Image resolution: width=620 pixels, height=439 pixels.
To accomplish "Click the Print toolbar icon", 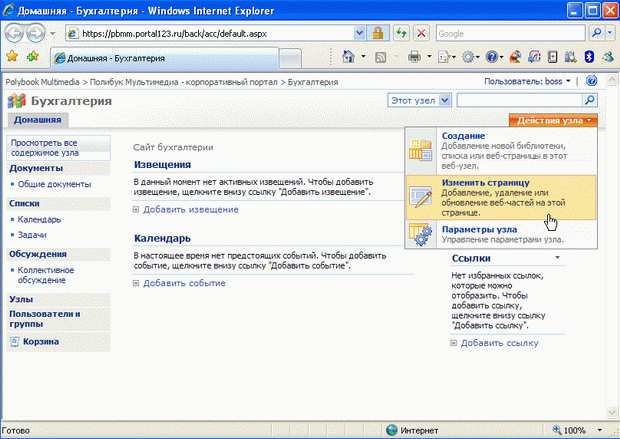I will (x=414, y=58).
